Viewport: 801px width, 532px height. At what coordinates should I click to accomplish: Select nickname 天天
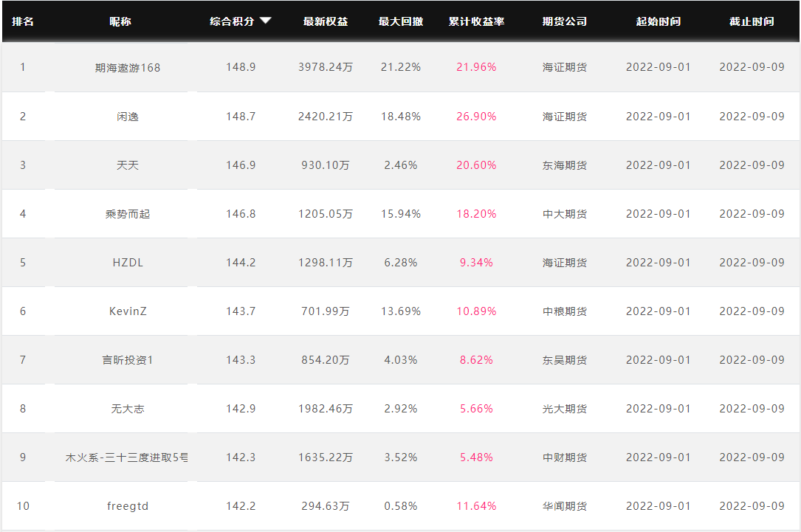pos(128,165)
